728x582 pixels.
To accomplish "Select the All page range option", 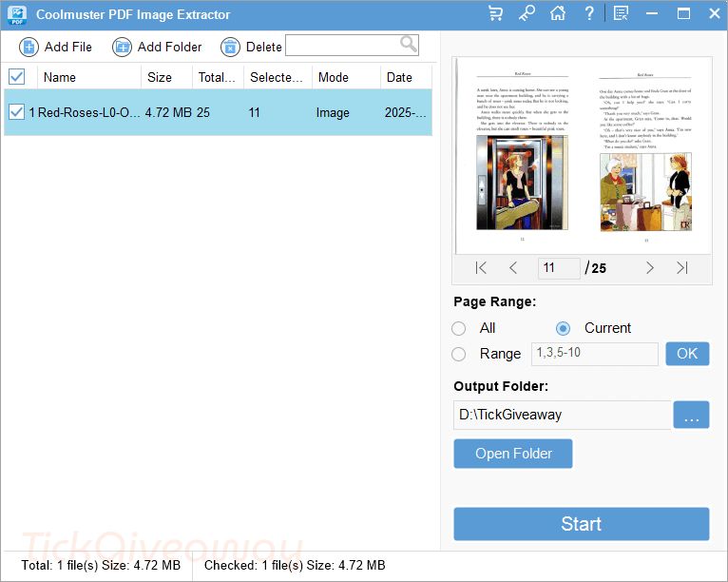I will [x=459, y=328].
